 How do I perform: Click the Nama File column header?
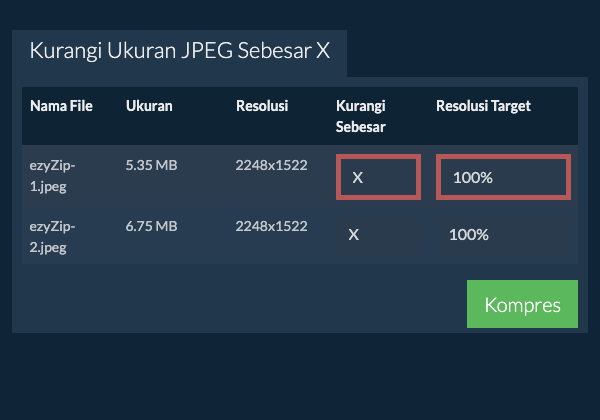click(x=61, y=106)
